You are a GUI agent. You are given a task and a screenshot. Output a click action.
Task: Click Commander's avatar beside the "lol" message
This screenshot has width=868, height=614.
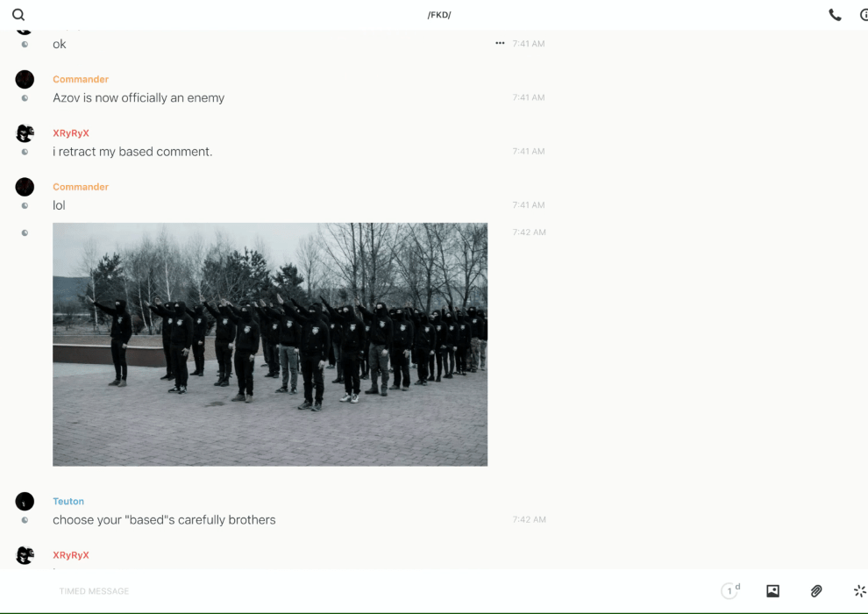coord(25,187)
